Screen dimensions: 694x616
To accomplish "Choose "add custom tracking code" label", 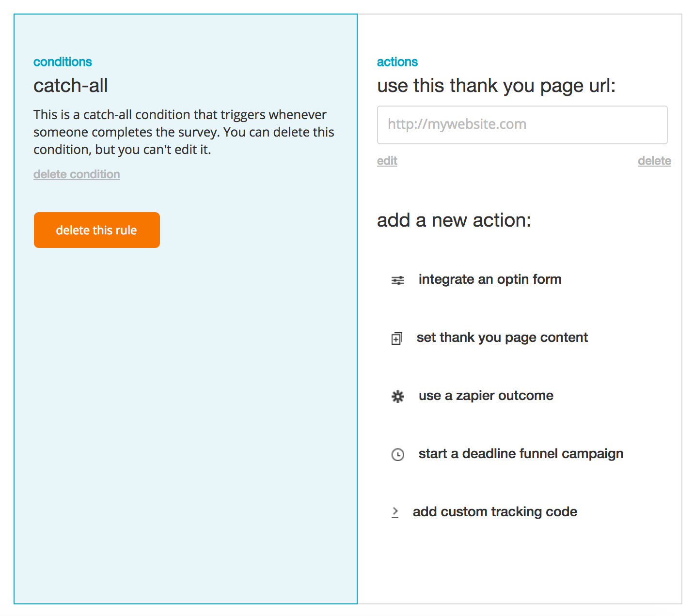I will pyautogui.click(x=495, y=512).
